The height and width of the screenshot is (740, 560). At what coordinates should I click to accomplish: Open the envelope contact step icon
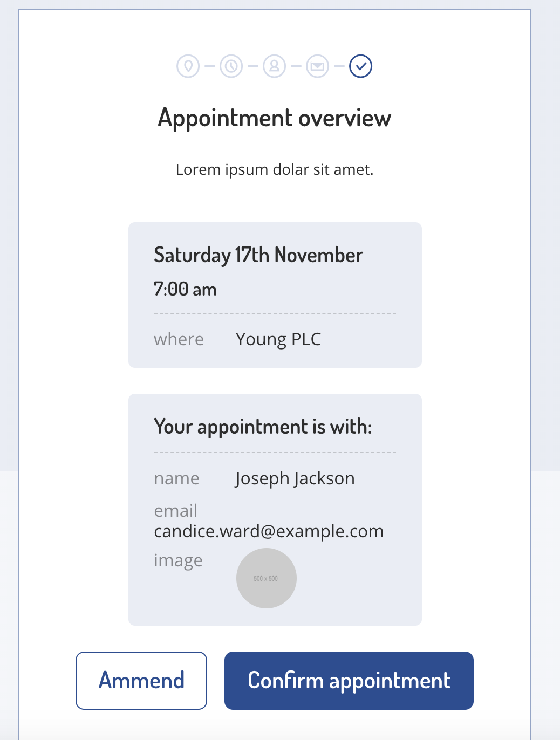click(x=318, y=66)
